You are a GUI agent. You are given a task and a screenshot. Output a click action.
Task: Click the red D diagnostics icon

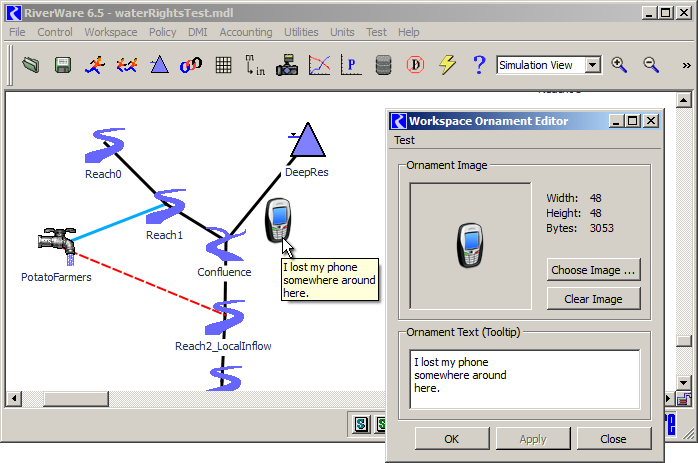(x=415, y=65)
